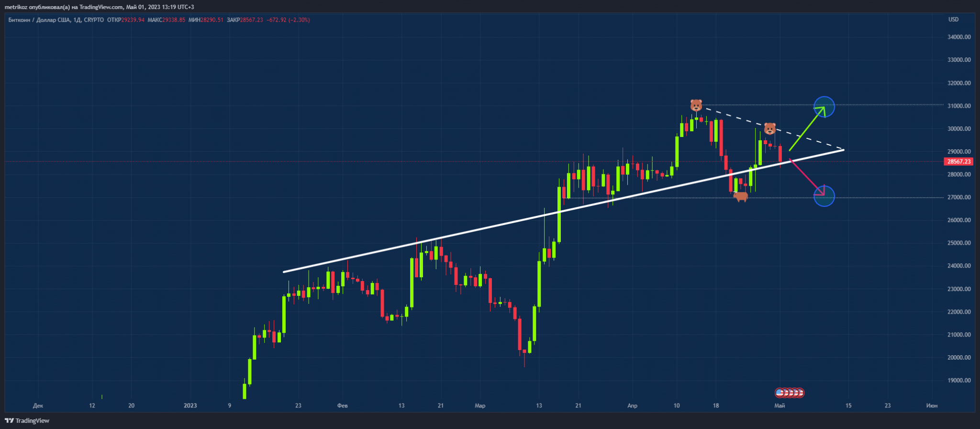Click the 2023 year label on time axis
Image resolution: width=980 pixels, height=429 pixels.
coord(190,406)
